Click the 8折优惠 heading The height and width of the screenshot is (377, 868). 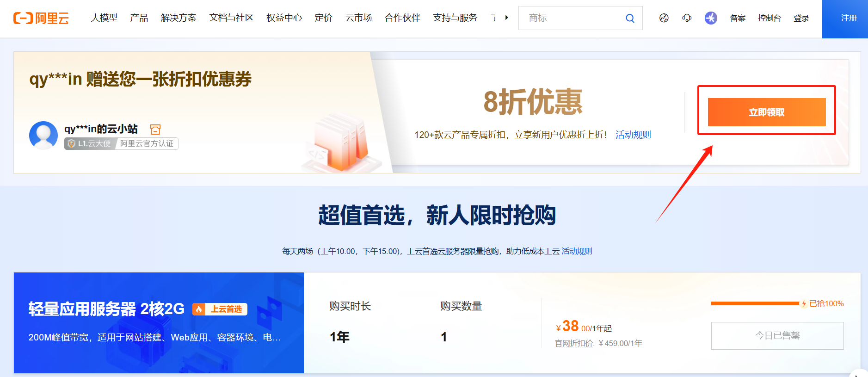click(533, 102)
